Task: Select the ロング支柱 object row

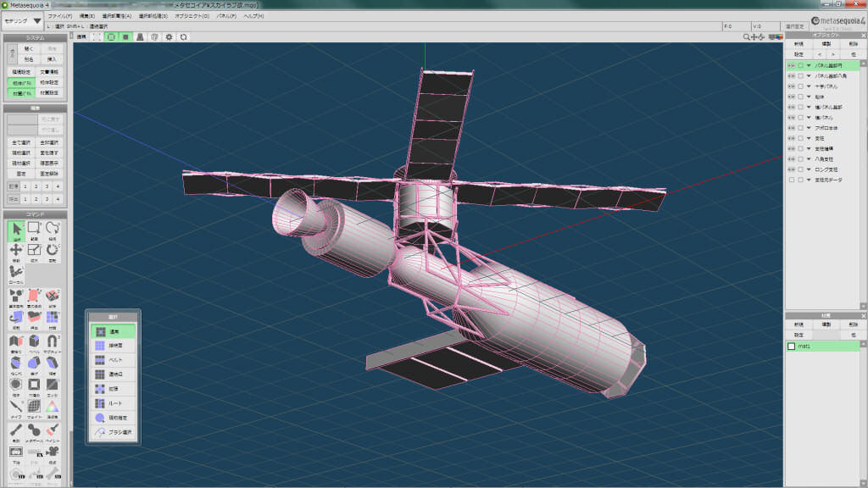Action: pos(823,169)
